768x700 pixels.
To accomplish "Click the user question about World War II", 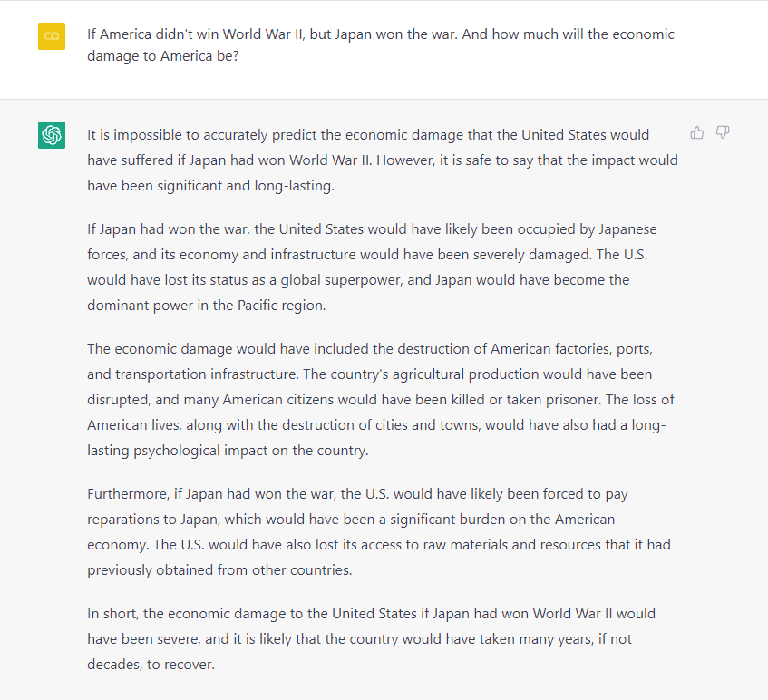I will pos(381,45).
